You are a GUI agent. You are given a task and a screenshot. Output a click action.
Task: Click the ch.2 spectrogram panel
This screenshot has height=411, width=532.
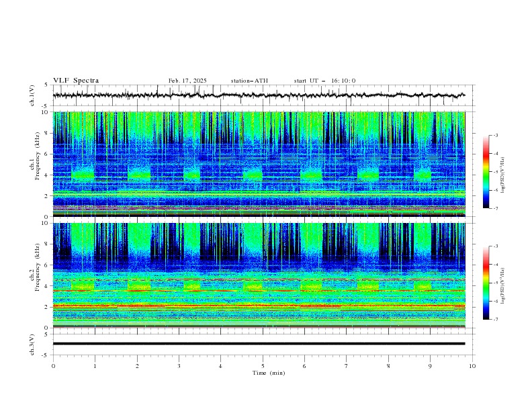[259, 275]
